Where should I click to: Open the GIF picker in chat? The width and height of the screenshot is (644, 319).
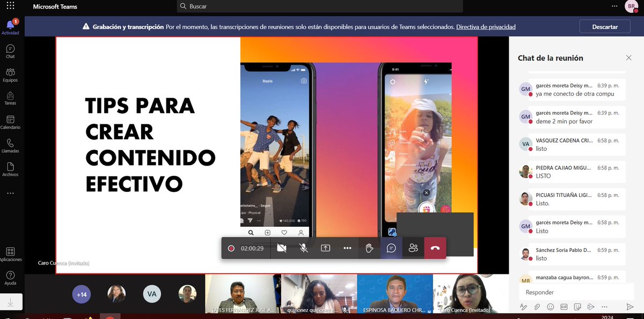(x=564, y=307)
